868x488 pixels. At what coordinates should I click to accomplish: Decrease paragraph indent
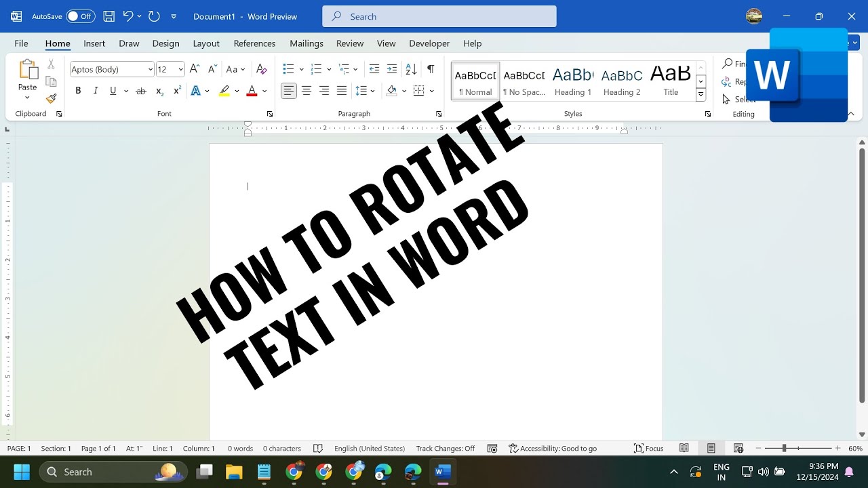[x=374, y=69]
